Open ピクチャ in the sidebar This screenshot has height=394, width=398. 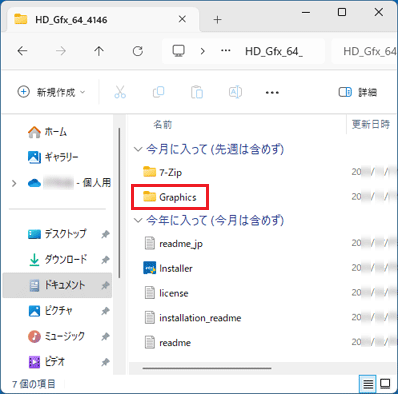(x=50, y=311)
